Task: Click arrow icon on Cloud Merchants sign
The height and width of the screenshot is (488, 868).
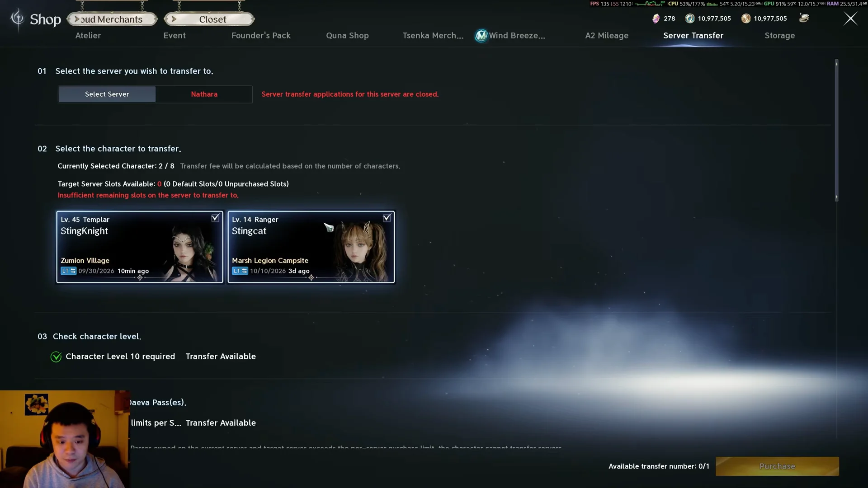Action: [77, 19]
